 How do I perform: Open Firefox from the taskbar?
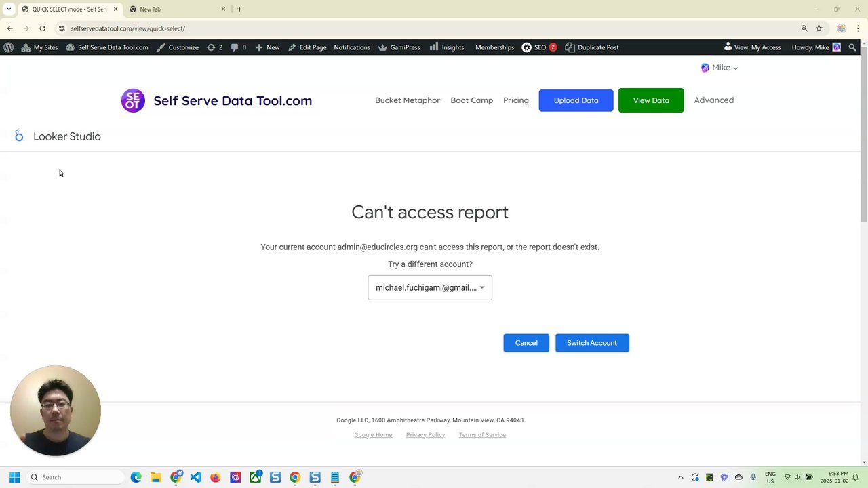tap(215, 477)
